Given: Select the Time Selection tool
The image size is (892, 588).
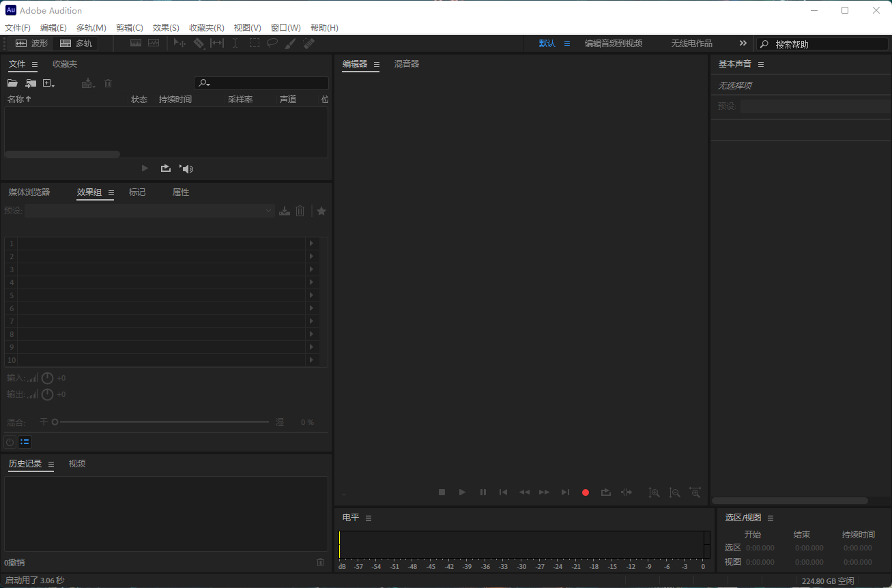Looking at the screenshot, I should [x=235, y=43].
